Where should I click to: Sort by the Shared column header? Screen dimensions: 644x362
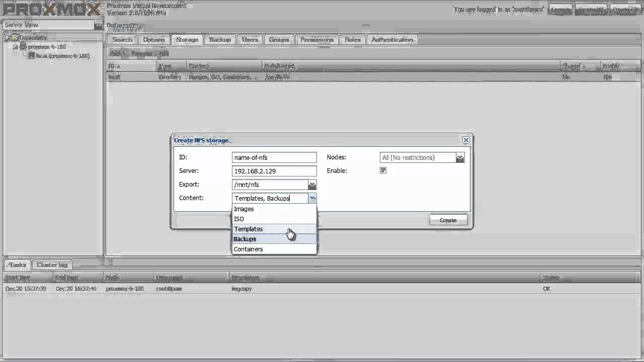pyautogui.click(x=581, y=66)
